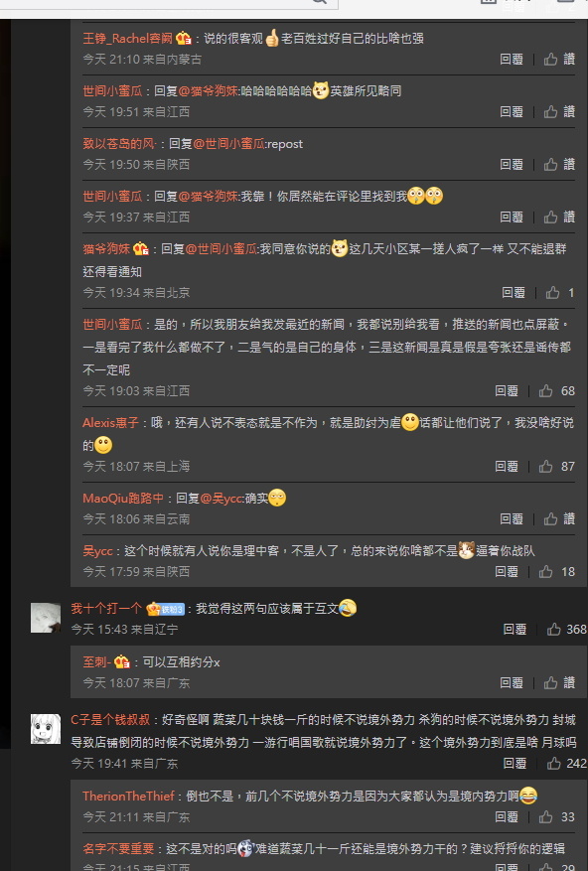Open 名字不要重要's user profile
Image resolution: width=588 pixels, height=871 pixels.
coord(118,848)
